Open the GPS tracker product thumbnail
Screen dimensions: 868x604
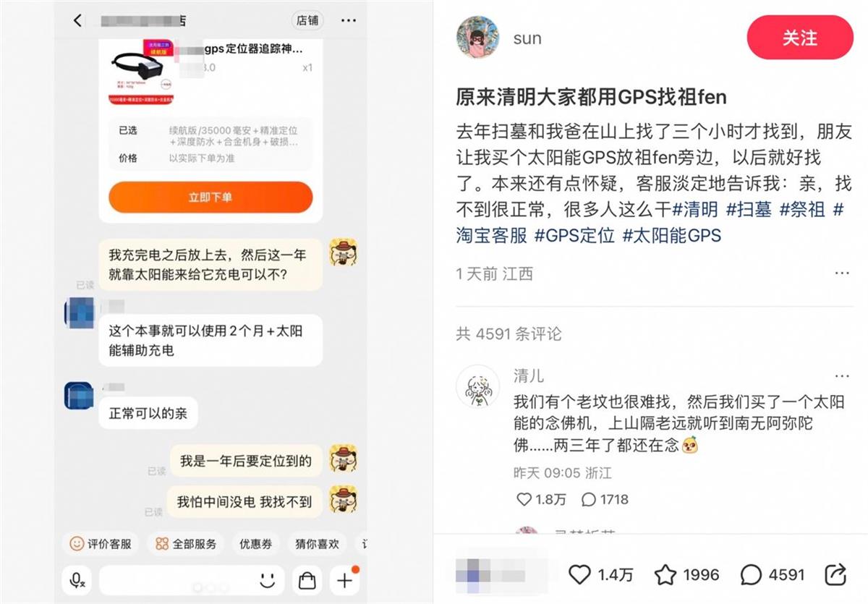click(142, 72)
